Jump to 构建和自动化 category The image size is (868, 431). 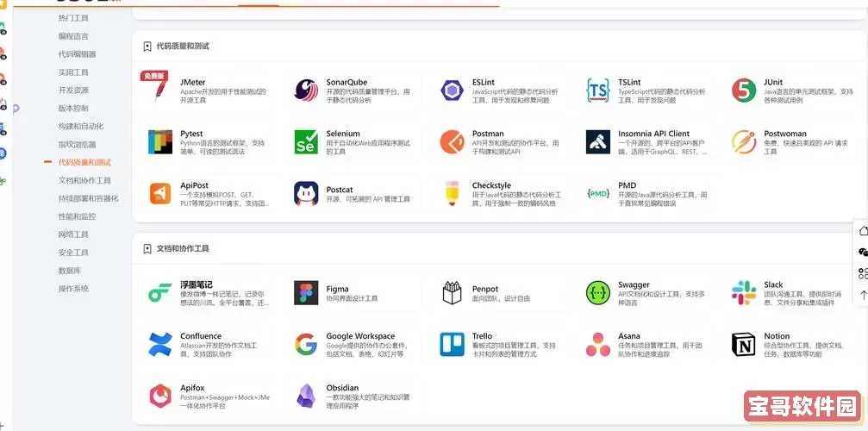pyautogui.click(x=81, y=126)
